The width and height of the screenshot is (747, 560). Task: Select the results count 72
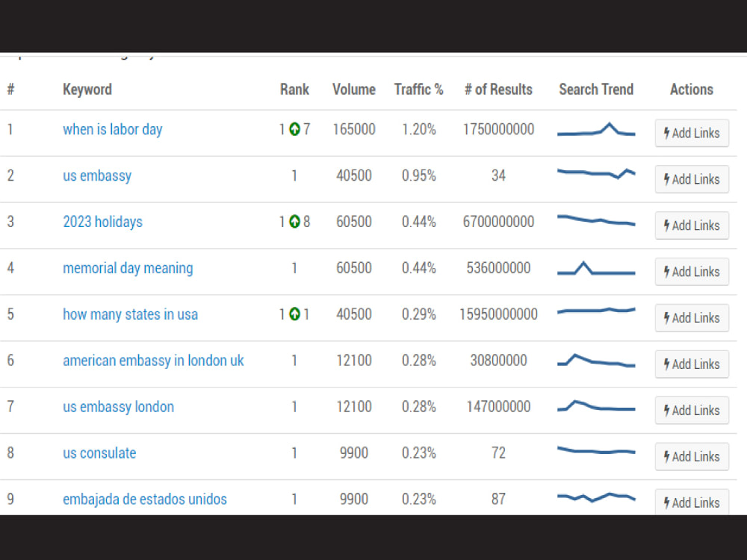point(498,453)
